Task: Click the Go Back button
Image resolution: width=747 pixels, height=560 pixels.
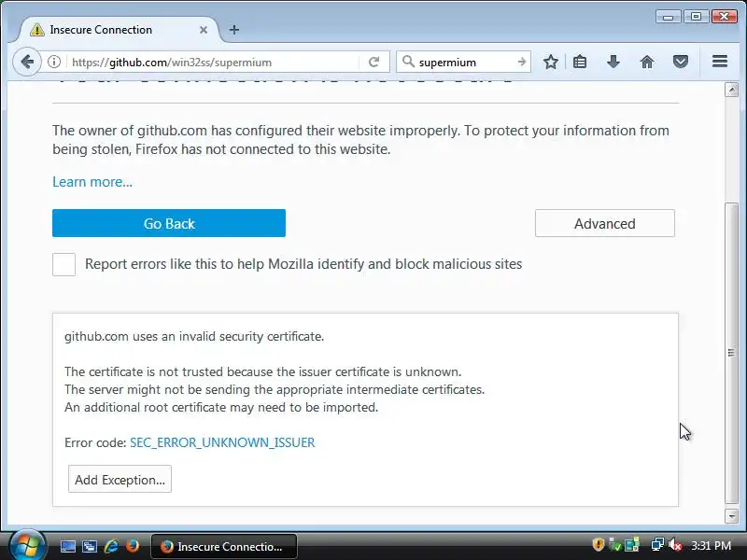Action: [x=169, y=223]
